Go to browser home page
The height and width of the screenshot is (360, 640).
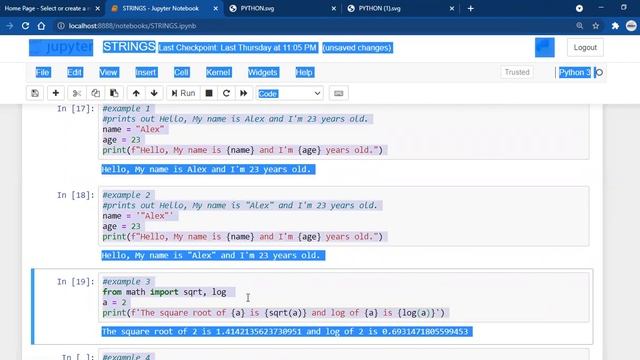pos(41,26)
